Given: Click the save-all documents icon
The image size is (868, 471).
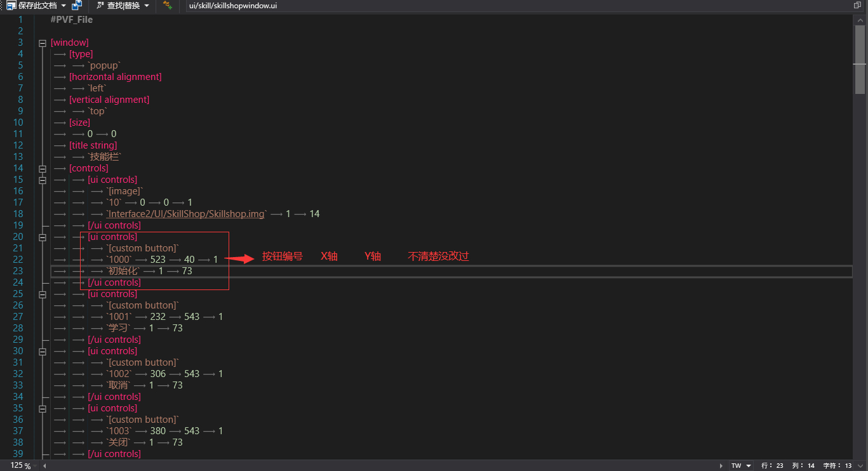Looking at the screenshot, I should (77, 5).
